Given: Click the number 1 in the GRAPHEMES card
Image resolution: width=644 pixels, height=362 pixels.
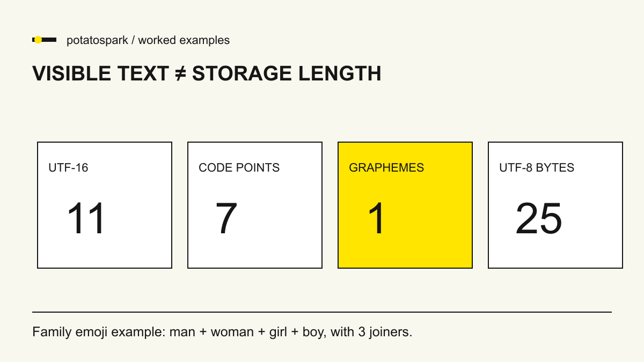Looking at the screenshot, I should tap(376, 219).
